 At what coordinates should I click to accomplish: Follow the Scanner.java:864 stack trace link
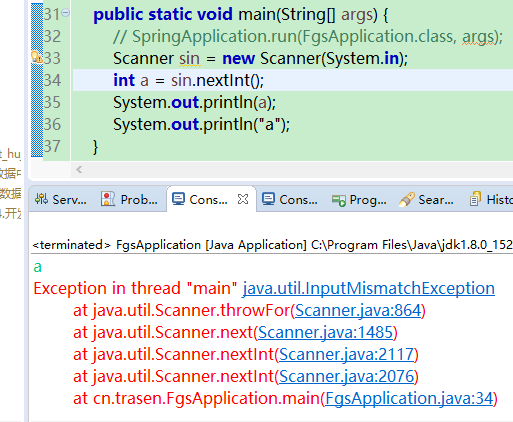click(x=358, y=310)
